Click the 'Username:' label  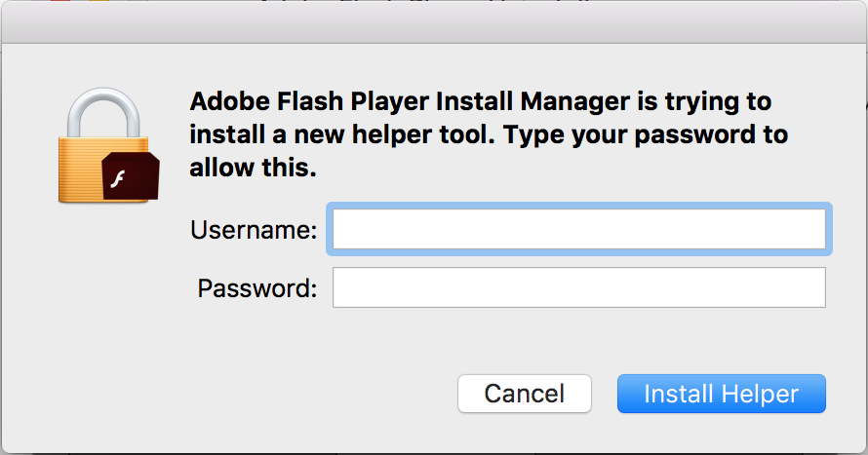point(254,231)
